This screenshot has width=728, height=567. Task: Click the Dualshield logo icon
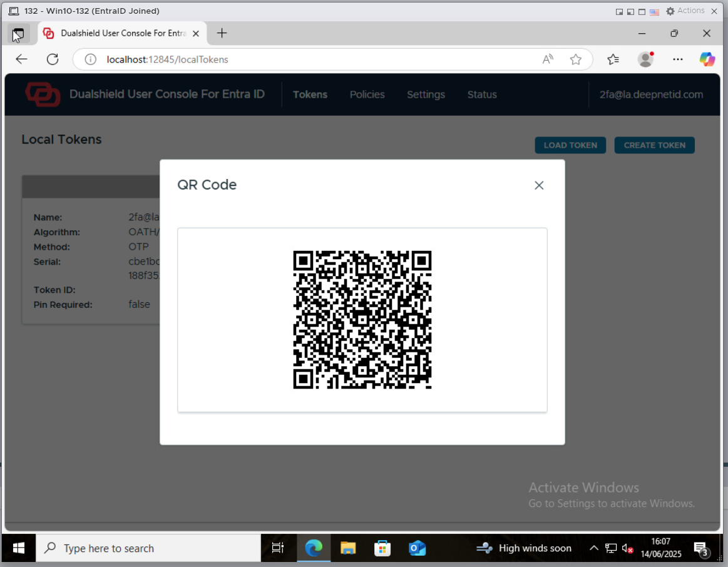tap(43, 94)
